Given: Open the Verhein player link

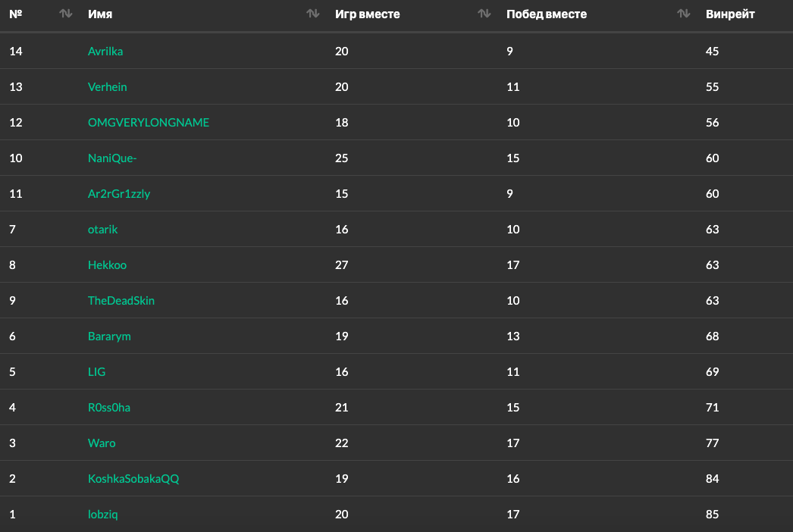Looking at the screenshot, I should click(108, 87).
